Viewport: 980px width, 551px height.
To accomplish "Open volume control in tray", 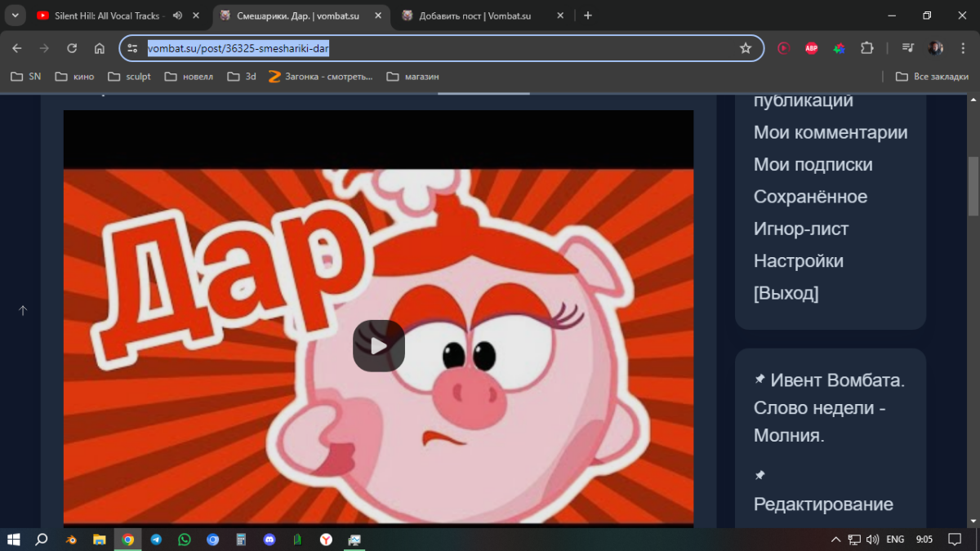I will click(x=872, y=540).
